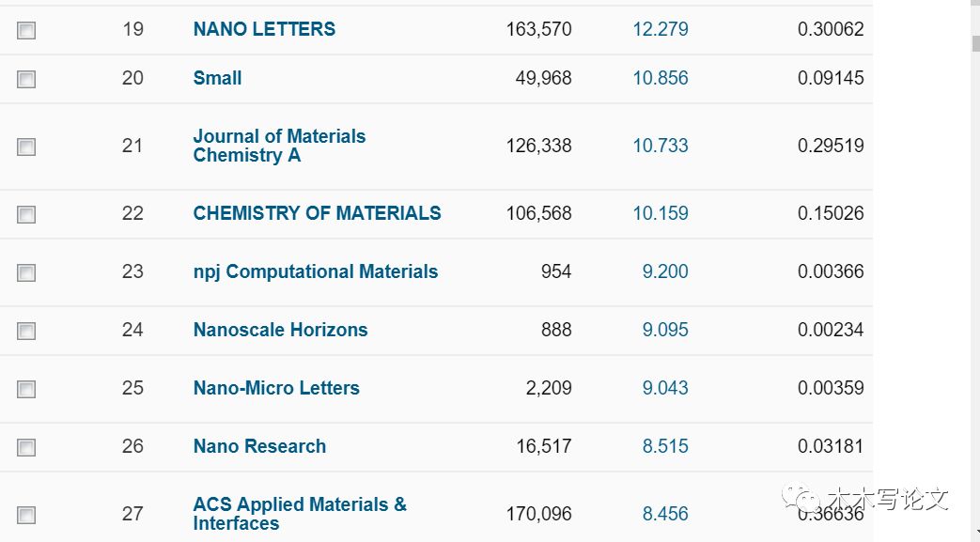The width and height of the screenshot is (980, 542).
Task: Check the Nano-Micro Letters checkbox
Action: pyautogui.click(x=26, y=389)
